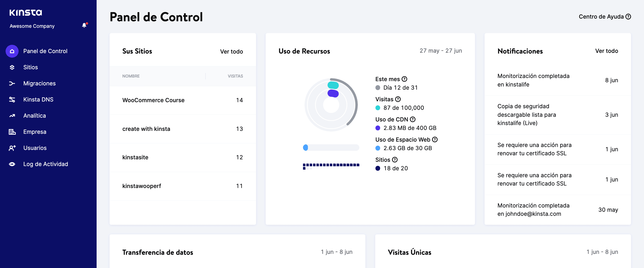This screenshot has width=644, height=268.
Task: Click the help icon beside Uso de Espacio Web
Action: [435, 140]
